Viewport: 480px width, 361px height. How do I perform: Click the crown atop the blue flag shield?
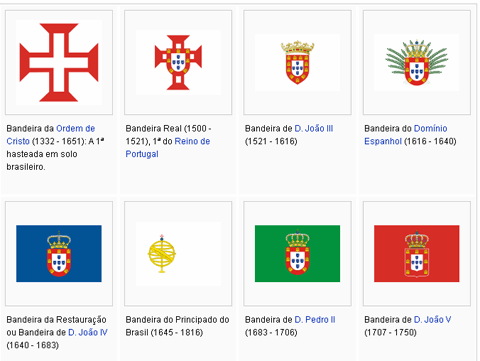pyautogui.click(x=59, y=240)
